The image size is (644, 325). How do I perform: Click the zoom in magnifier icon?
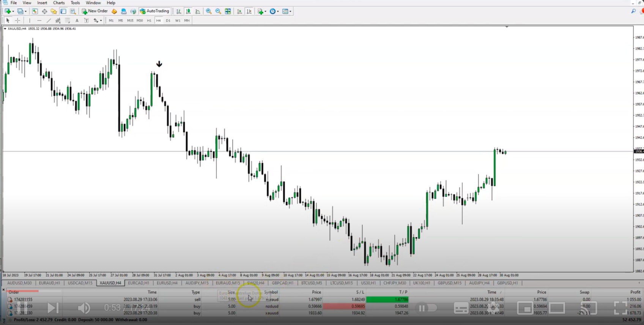pos(209,11)
